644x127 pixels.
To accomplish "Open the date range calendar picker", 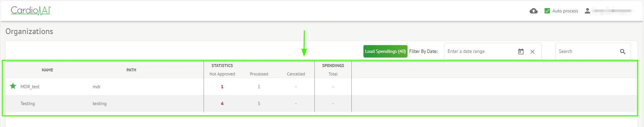I will pyautogui.click(x=521, y=52).
